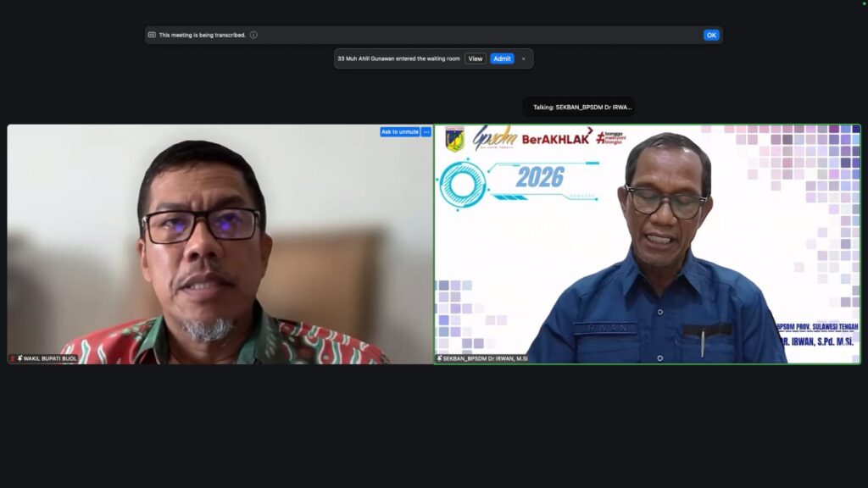The width and height of the screenshot is (868, 488).
Task: Click the waiting room notification message text
Action: [x=398, y=58]
